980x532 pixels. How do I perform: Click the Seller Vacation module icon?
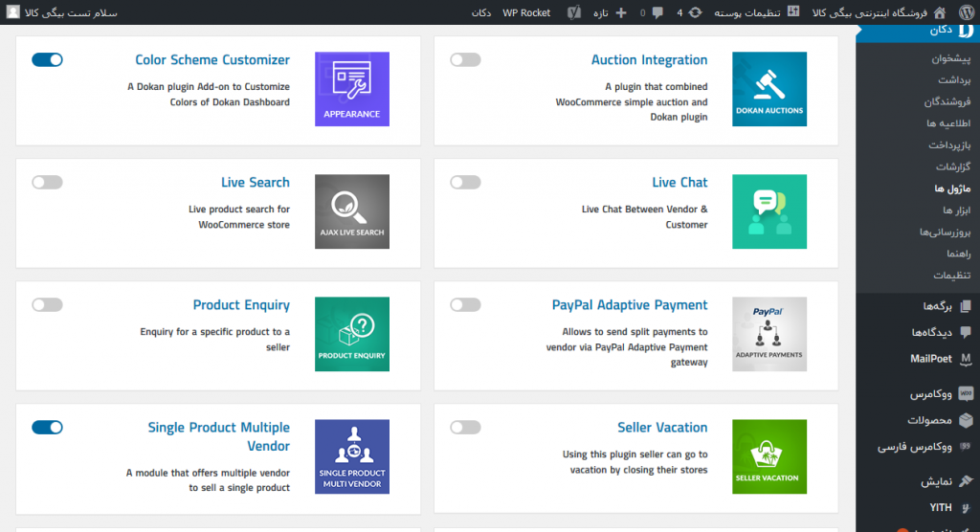coord(769,456)
